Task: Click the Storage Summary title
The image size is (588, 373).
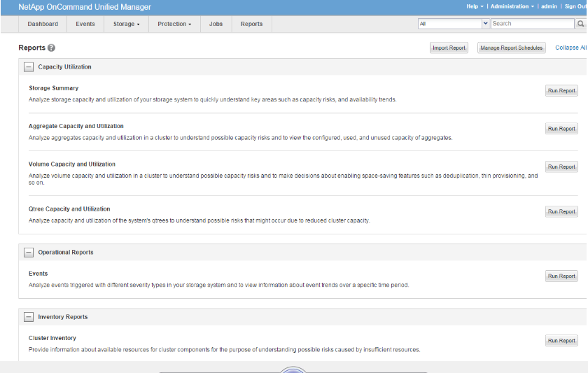Action: pyautogui.click(x=54, y=88)
